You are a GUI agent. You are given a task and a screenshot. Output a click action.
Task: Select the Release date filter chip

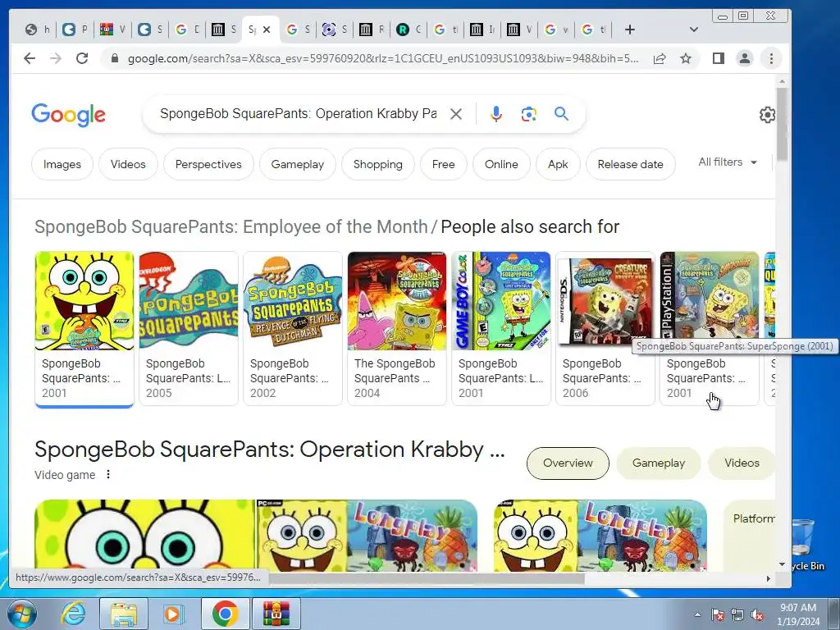click(x=631, y=164)
